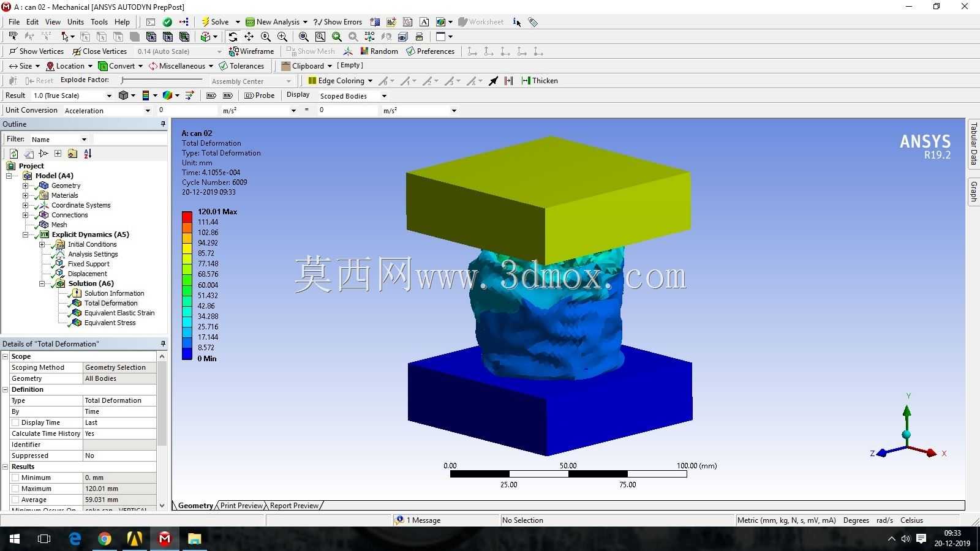Viewport: 980px width, 551px height.
Task: Show the Maximum value probe label
Action: [211, 96]
